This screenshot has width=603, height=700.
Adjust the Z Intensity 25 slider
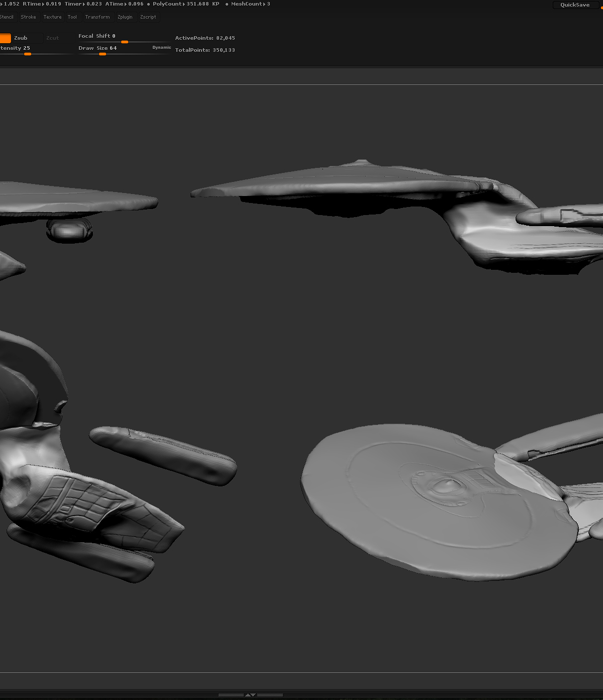tap(37, 50)
